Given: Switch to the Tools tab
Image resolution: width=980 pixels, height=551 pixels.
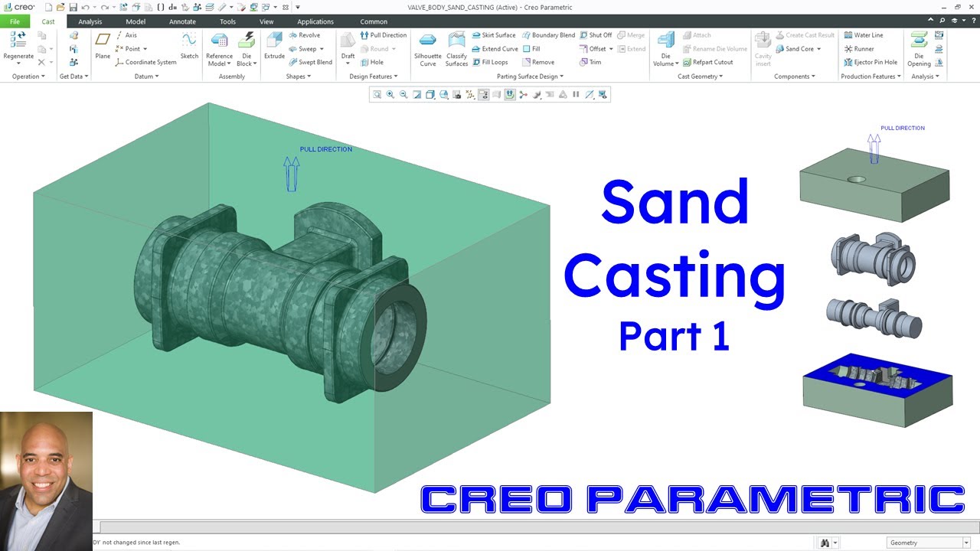Looking at the screenshot, I should click(x=227, y=21).
